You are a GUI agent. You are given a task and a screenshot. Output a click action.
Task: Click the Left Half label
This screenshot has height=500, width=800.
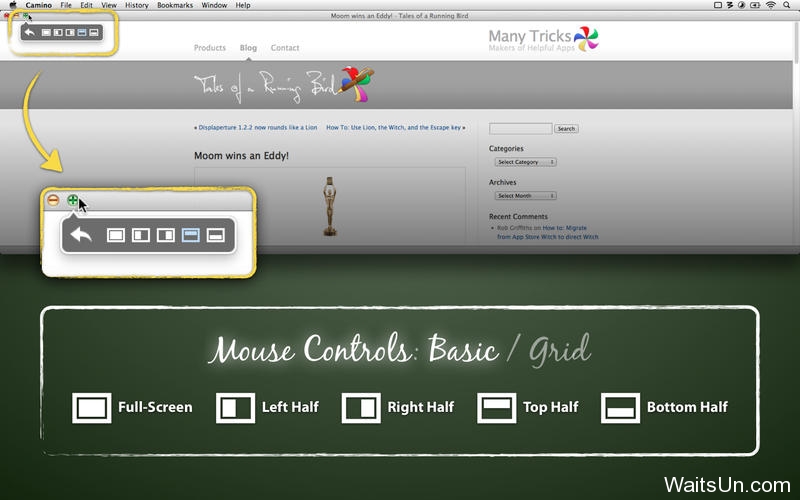point(290,407)
